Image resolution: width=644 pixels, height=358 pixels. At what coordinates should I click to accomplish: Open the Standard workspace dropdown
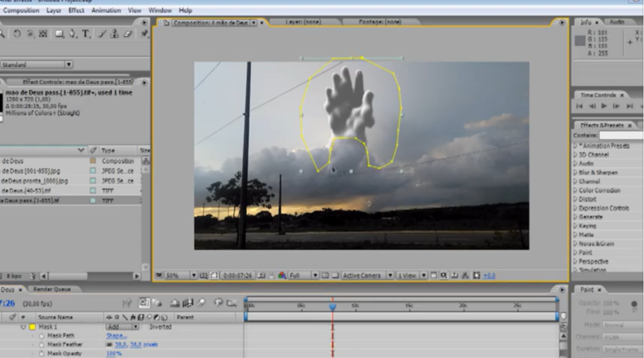[x=36, y=64]
